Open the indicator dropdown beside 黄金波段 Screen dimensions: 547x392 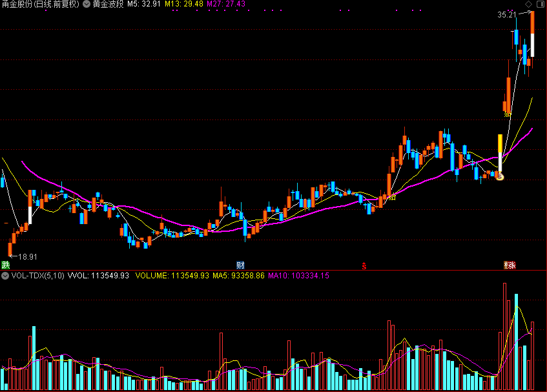87,4
